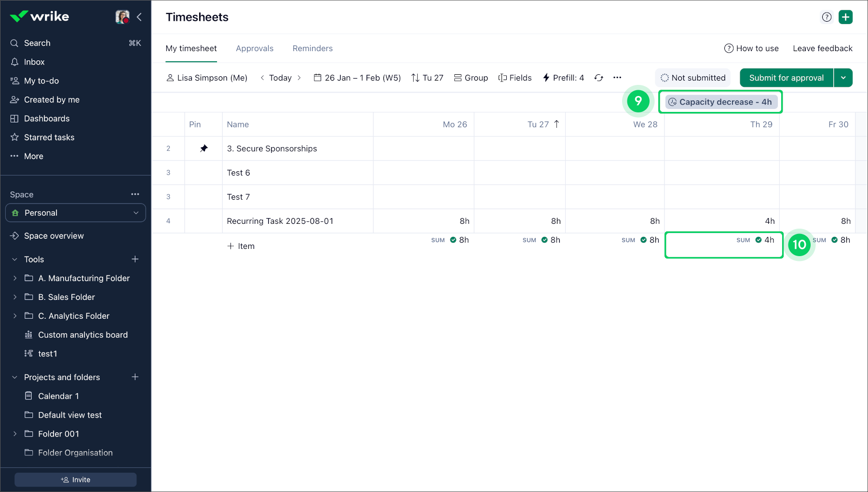Go to next week with right arrow
Screen dimensions: 868x492
(x=299, y=78)
